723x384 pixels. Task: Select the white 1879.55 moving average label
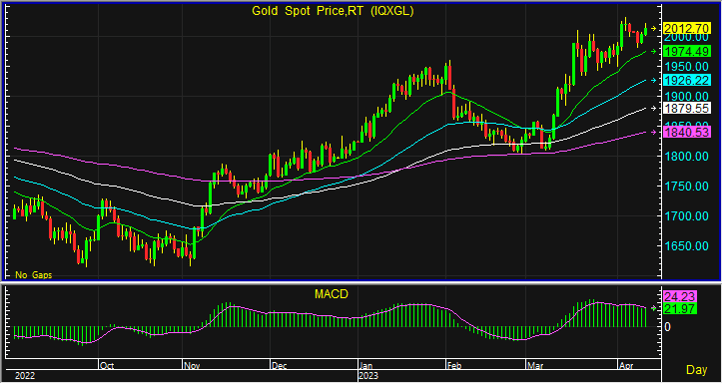pyautogui.click(x=687, y=108)
